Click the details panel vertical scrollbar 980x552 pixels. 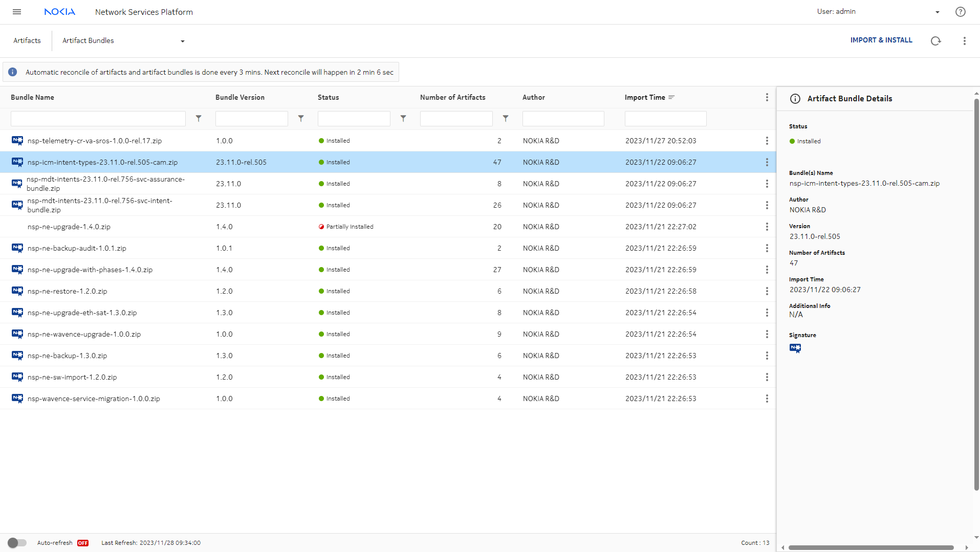(976, 294)
